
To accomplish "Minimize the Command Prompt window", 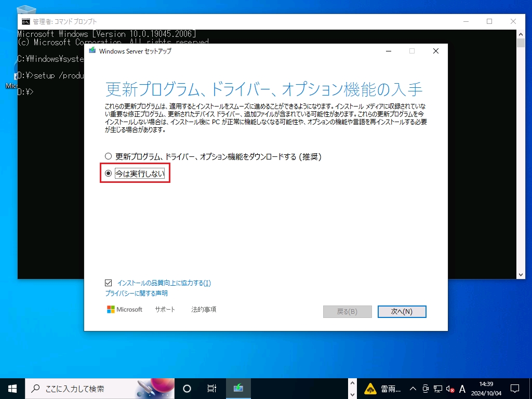I will [x=466, y=21].
